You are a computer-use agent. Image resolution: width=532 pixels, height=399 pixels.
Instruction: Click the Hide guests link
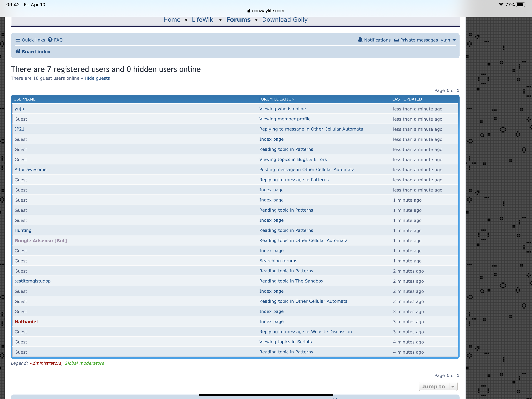97,78
